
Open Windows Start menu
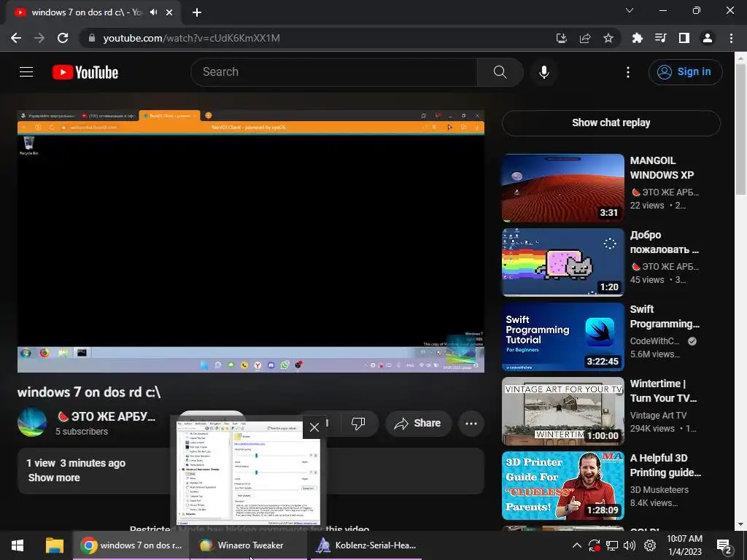(x=18, y=545)
